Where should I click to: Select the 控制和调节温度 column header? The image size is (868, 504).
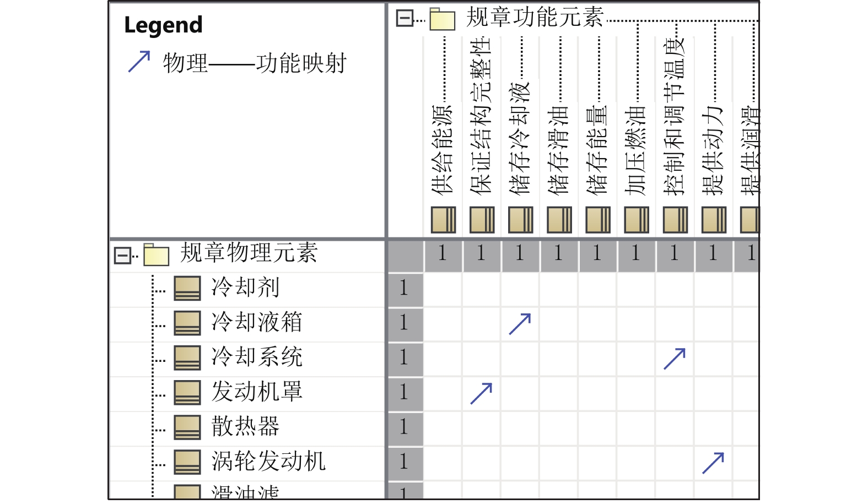point(675,117)
